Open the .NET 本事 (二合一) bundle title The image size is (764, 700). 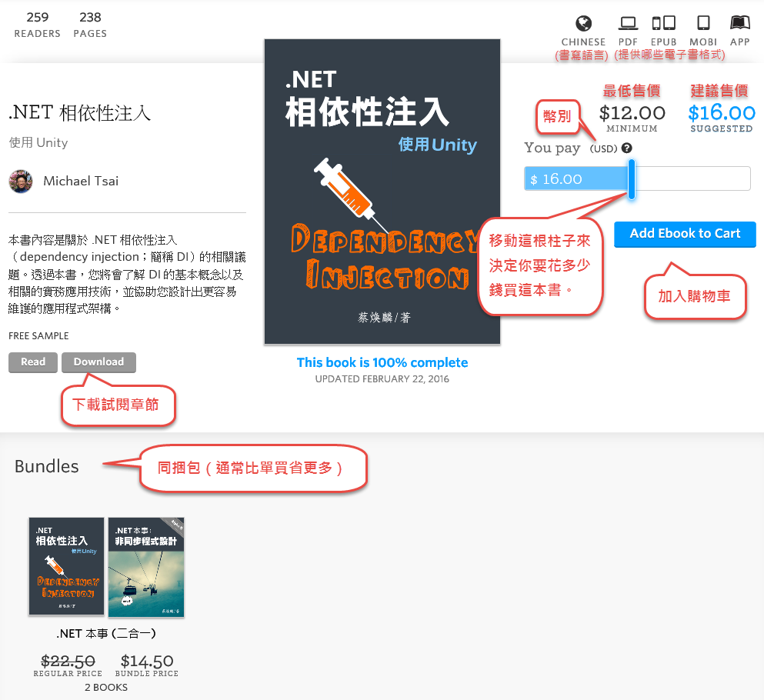click(105, 634)
